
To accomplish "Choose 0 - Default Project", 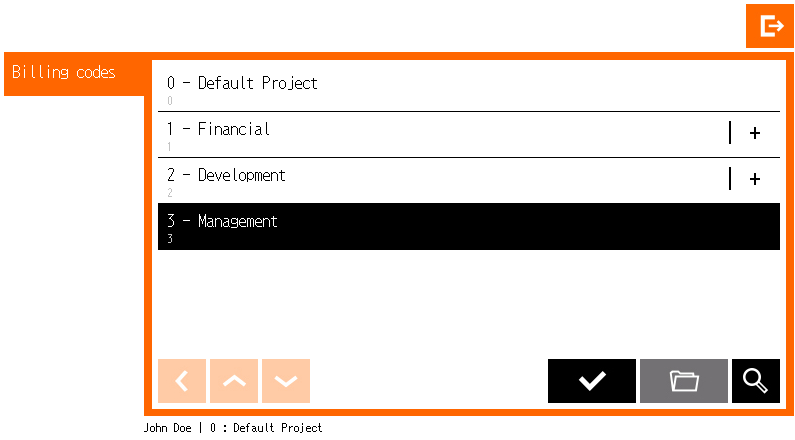I will click(x=242, y=83).
